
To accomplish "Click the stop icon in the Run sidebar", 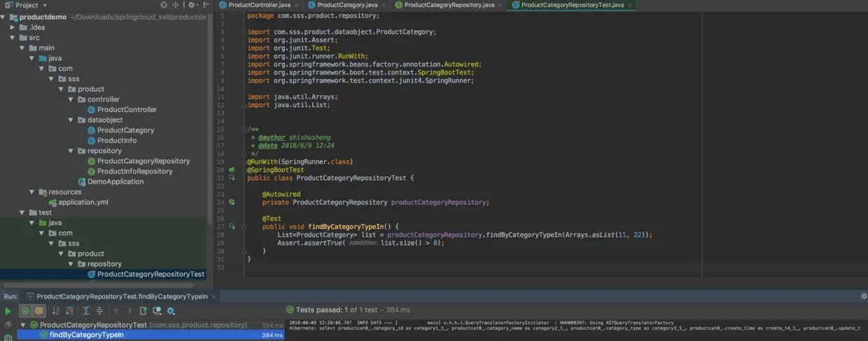I will click(x=8, y=325).
